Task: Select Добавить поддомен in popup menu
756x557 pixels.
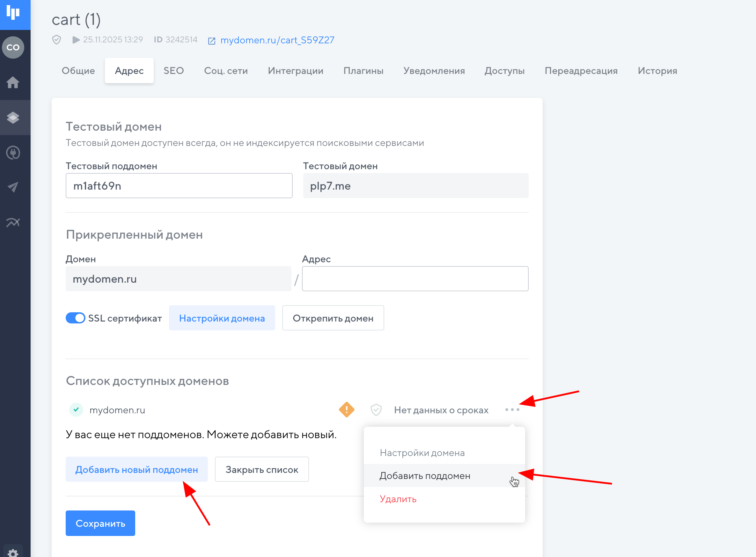Action: click(425, 476)
